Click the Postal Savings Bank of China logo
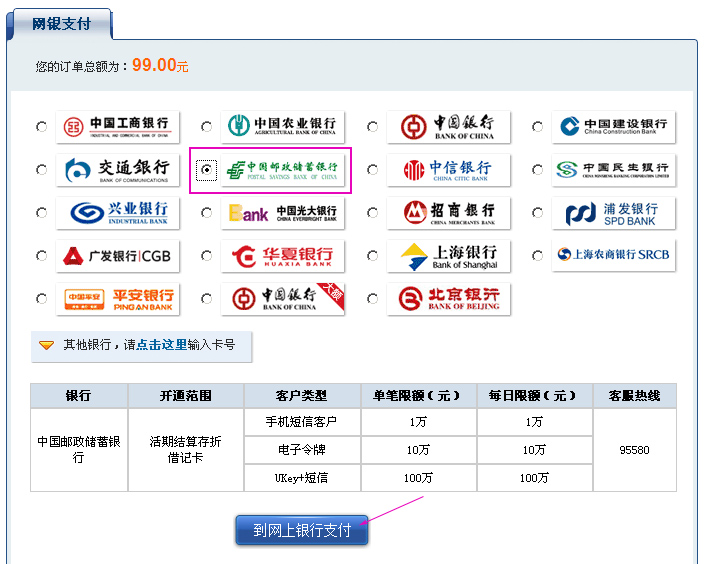Viewport: 708px width, 564px height. [283, 170]
